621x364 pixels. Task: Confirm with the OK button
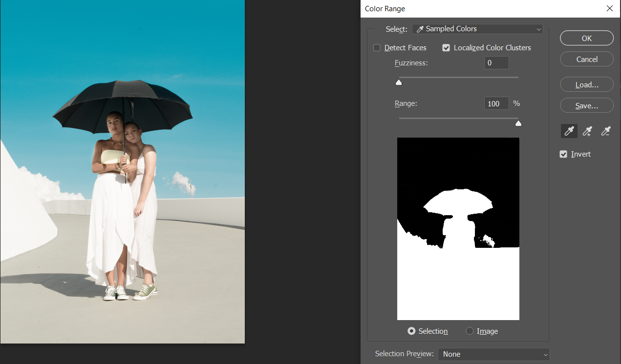click(586, 38)
